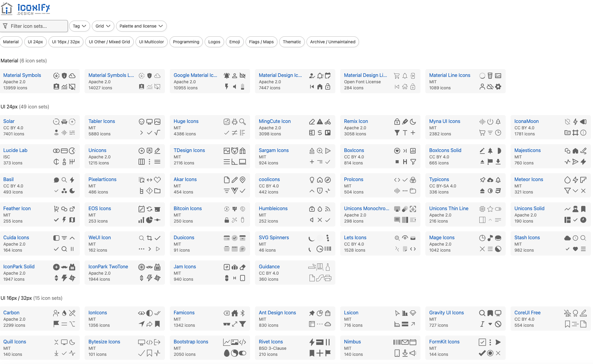The width and height of the screenshot is (593, 364).
Task: Open the Archive / Unmaintained category
Action: pyautogui.click(x=333, y=42)
